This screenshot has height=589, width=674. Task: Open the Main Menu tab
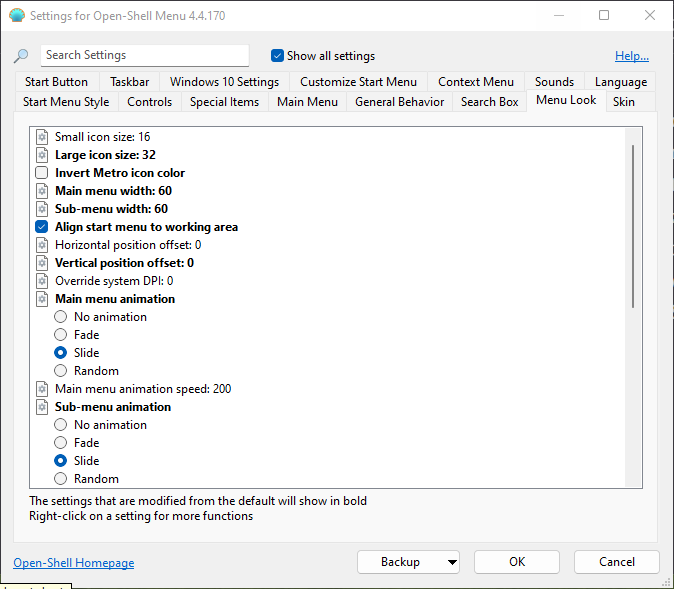pos(307,102)
